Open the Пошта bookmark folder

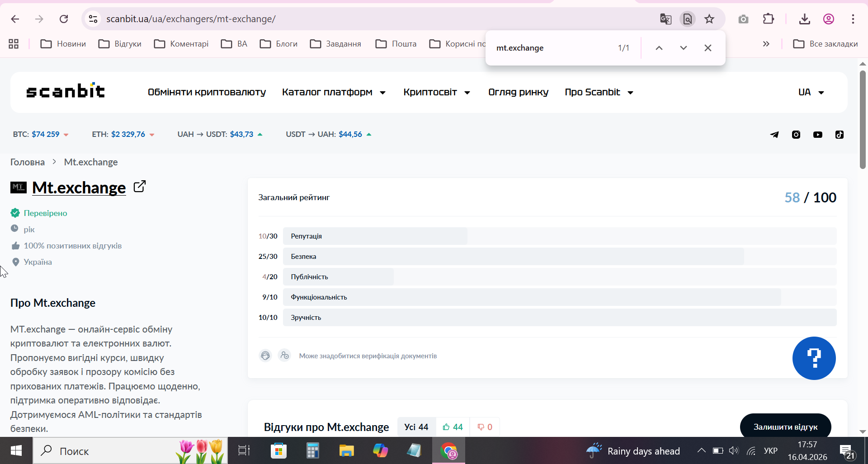pyautogui.click(x=396, y=44)
